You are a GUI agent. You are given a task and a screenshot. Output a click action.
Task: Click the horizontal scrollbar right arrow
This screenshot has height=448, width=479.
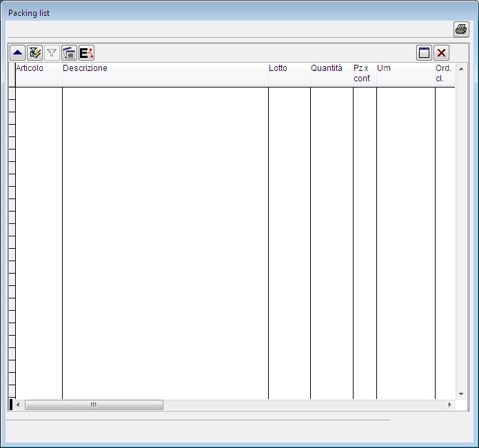(450, 405)
